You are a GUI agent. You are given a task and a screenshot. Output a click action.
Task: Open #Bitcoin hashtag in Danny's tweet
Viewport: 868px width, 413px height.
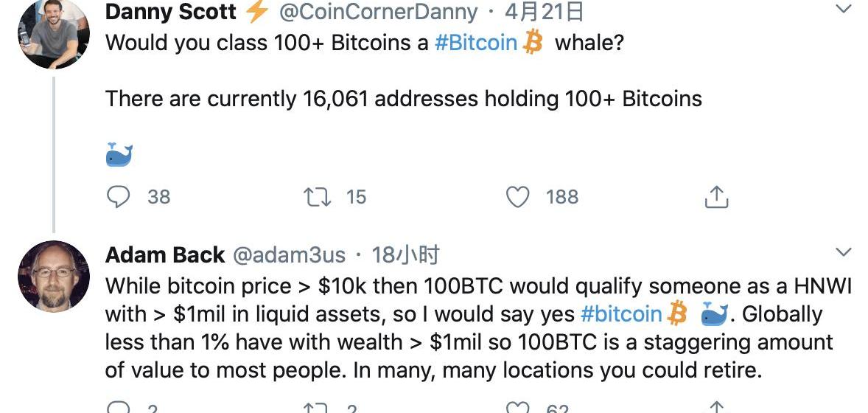tap(476, 42)
